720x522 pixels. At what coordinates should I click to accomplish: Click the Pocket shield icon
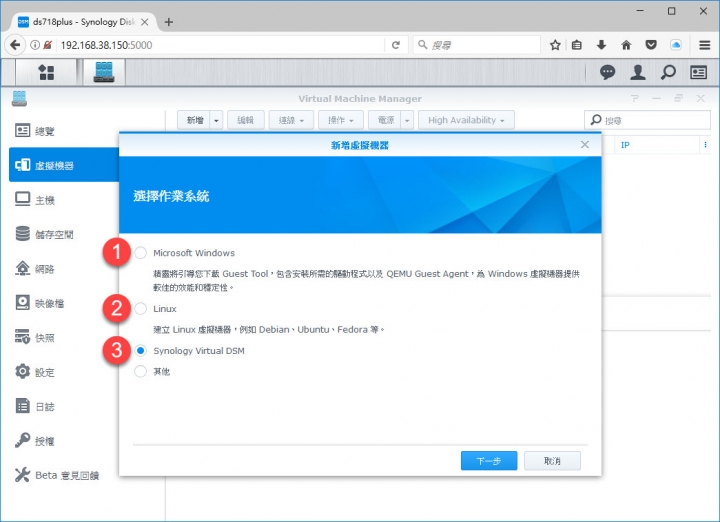pyautogui.click(x=651, y=45)
